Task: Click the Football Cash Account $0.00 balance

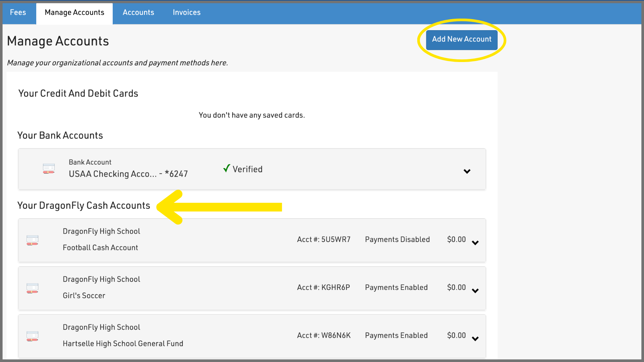Action: (x=456, y=239)
